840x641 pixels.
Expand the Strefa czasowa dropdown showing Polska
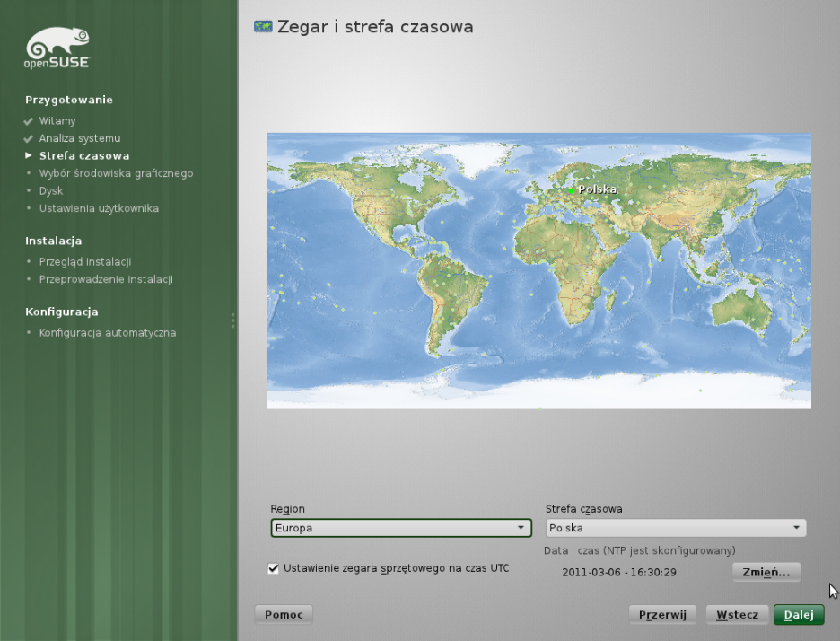pyautogui.click(x=675, y=528)
